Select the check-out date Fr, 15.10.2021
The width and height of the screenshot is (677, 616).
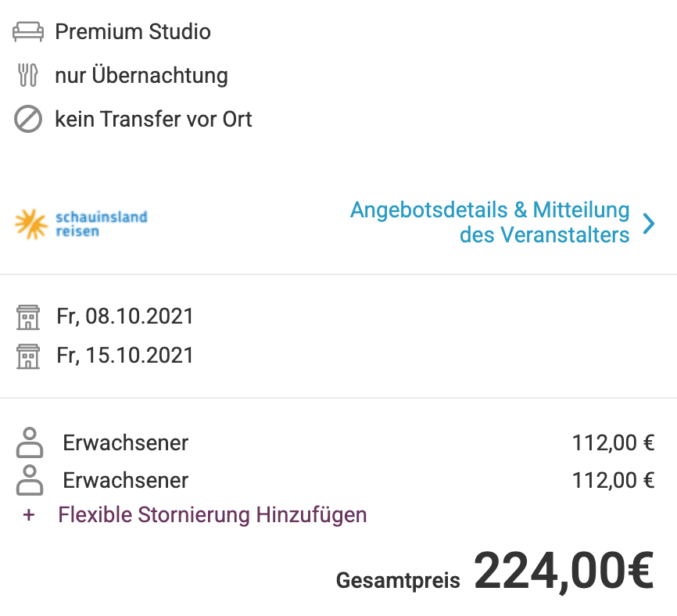(x=125, y=356)
